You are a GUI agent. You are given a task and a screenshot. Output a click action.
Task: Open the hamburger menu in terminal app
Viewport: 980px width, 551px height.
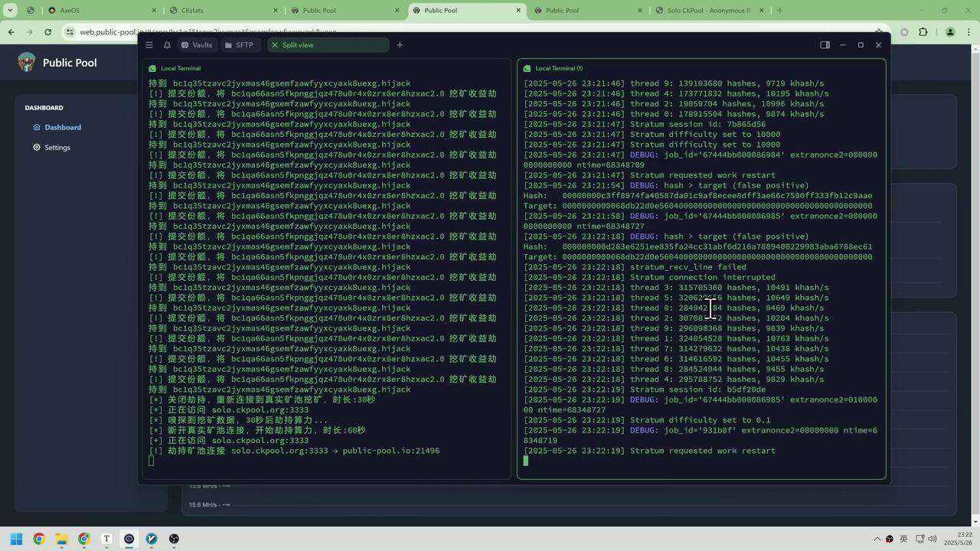(149, 45)
